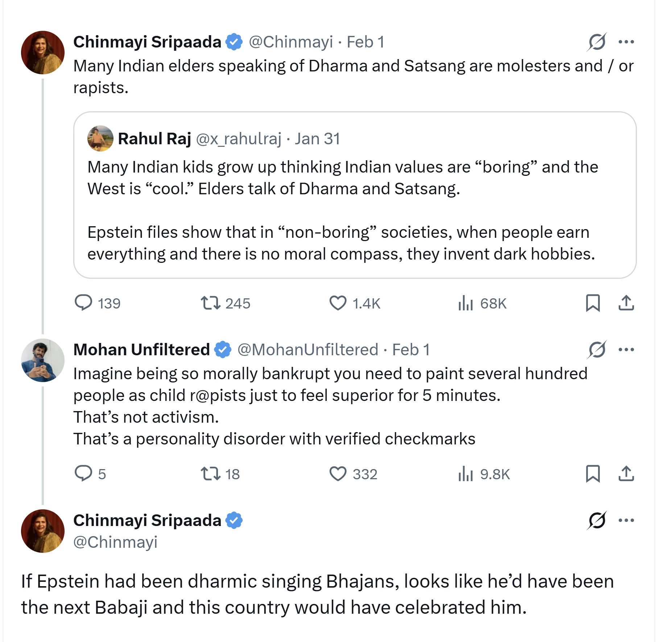Image resolution: width=672 pixels, height=642 pixels.
Task: Share Mohan Unfiltered's tweet
Action: pyautogui.click(x=626, y=474)
